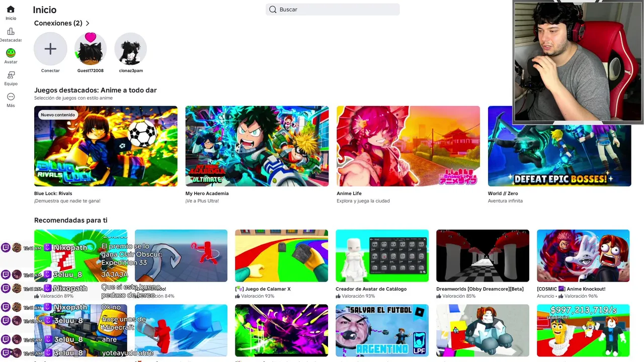Click the plus Conectar circle button
This screenshot has height=362, width=644.
pos(50,49)
